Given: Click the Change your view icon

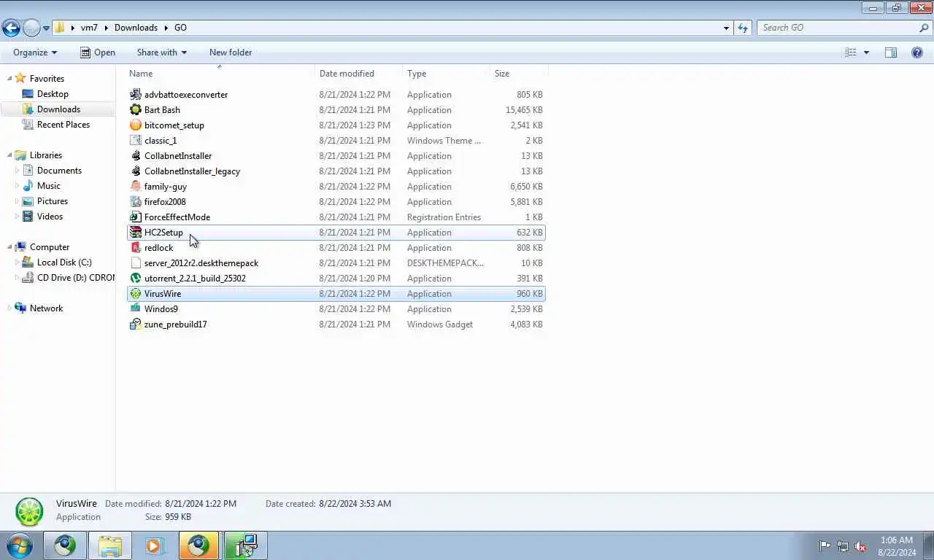Looking at the screenshot, I should coord(851,52).
